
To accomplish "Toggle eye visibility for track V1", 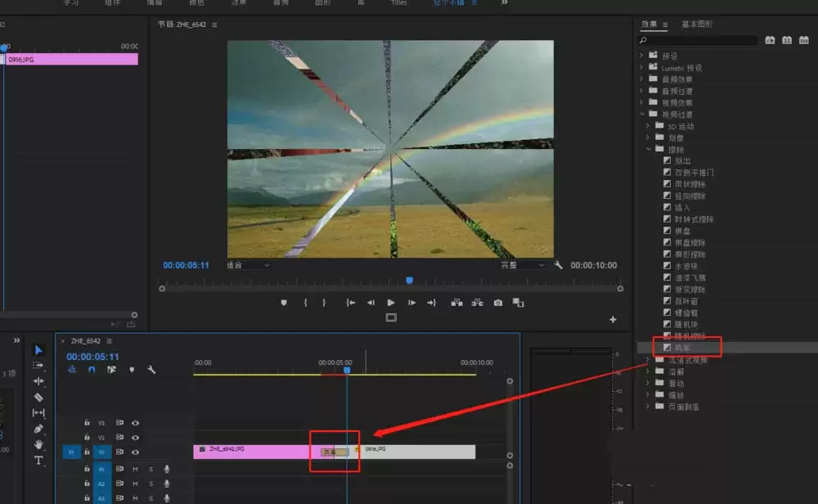I will (x=135, y=452).
